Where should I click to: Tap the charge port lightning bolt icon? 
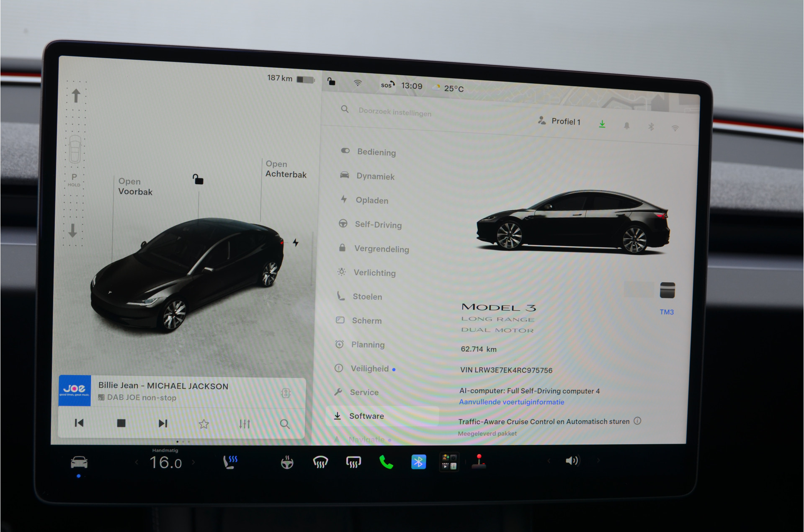[x=296, y=242]
